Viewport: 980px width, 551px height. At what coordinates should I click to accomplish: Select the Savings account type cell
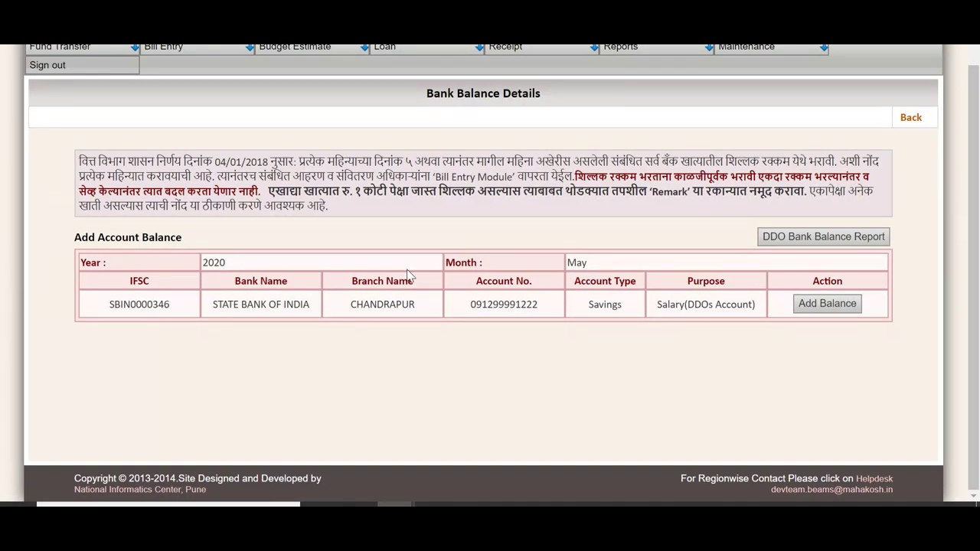pos(605,304)
